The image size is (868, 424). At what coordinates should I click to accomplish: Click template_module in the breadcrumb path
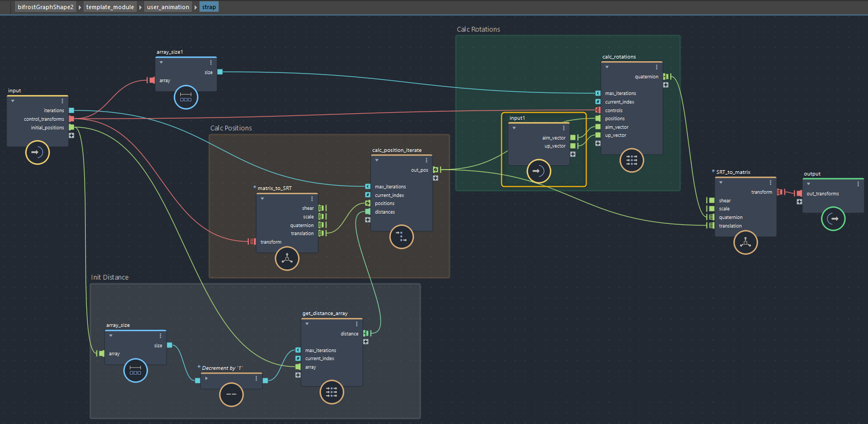110,7
